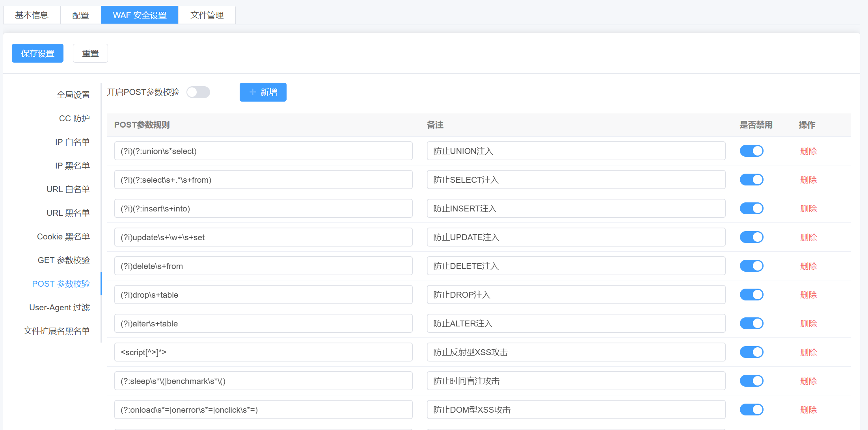The image size is (868, 430).
Task: Edit the 防止DROP注入 remark field
Action: point(576,295)
